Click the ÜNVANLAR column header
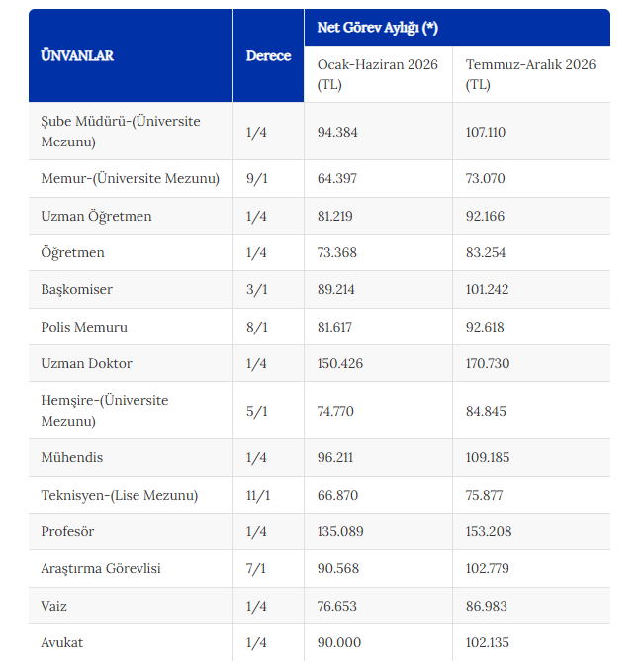The height and width of the screenshot is (665, 644). (77, 56)
